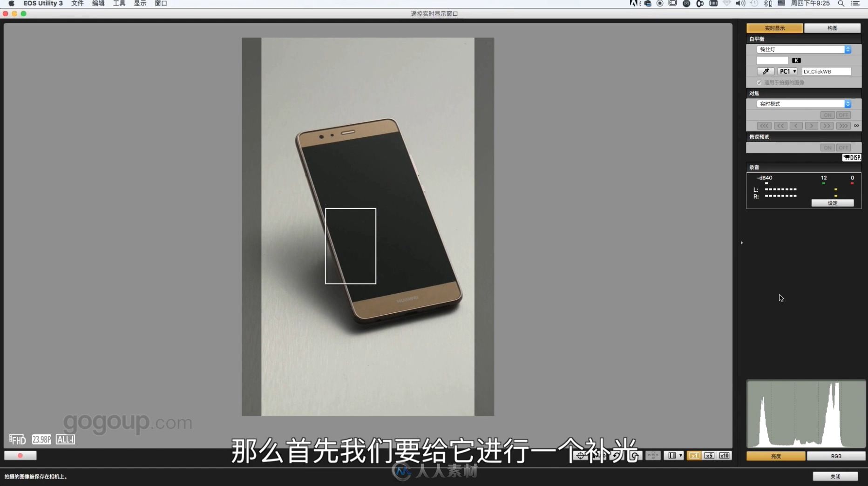
Task: Click the date and time 周四下午9:25
Action: (x=810, y=3)
